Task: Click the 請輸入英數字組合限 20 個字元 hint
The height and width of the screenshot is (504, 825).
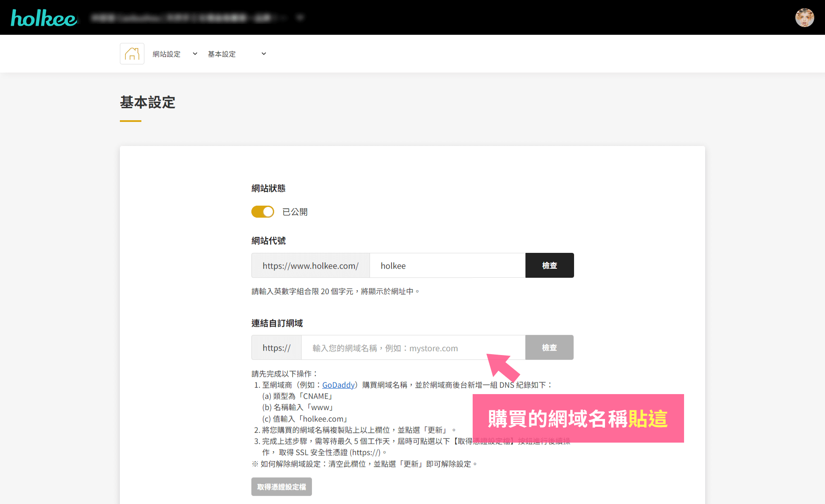Action: click(335, 291)
